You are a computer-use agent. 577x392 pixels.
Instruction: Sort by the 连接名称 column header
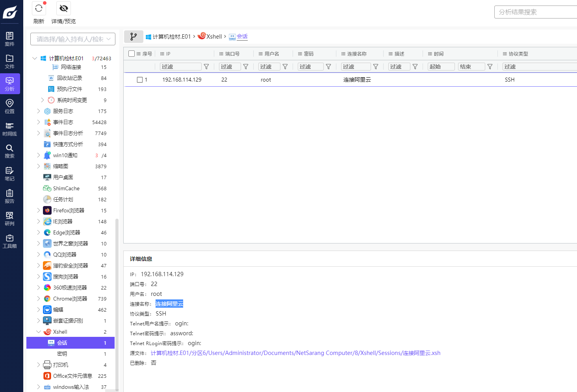click(x=357, y=54)
